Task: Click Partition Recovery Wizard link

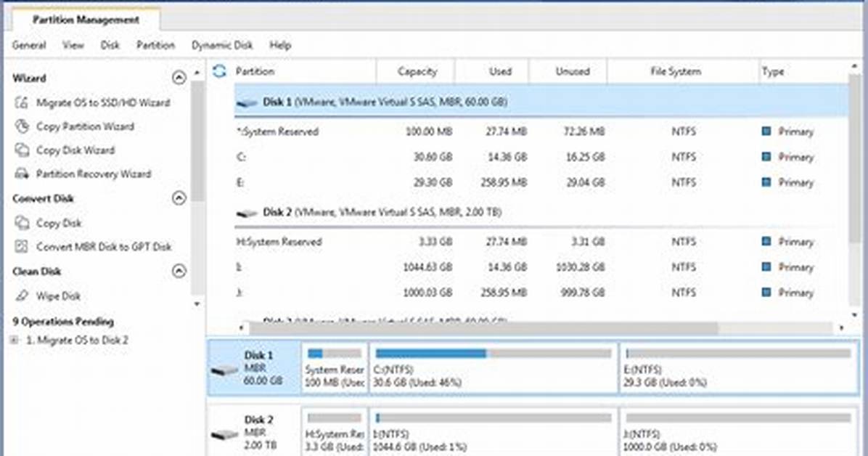Action: pos(94,174)
